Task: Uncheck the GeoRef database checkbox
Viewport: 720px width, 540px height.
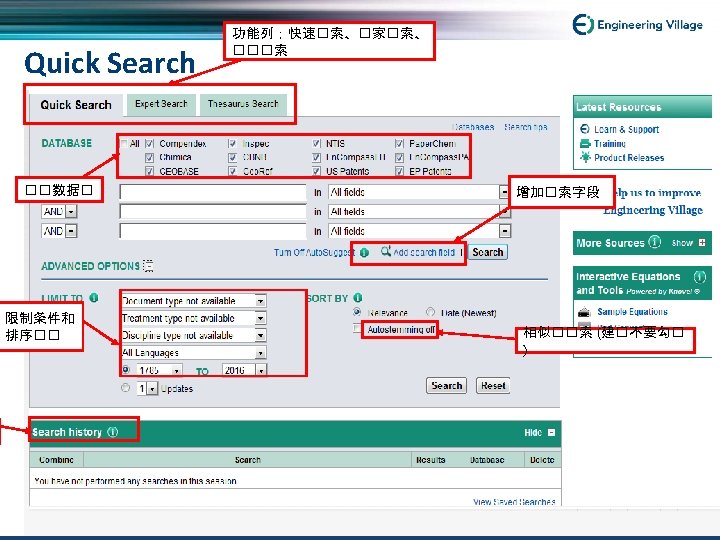Action: tap(232, 171)
